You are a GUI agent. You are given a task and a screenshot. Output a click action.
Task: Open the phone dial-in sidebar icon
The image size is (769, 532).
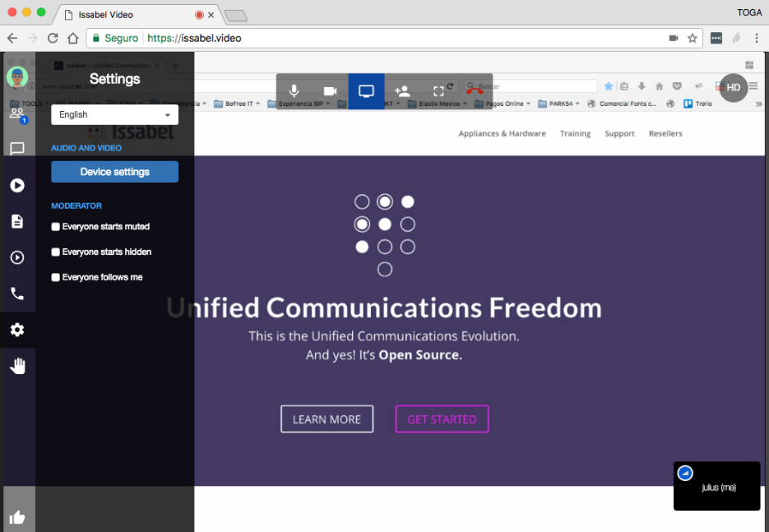coord(17,294)
